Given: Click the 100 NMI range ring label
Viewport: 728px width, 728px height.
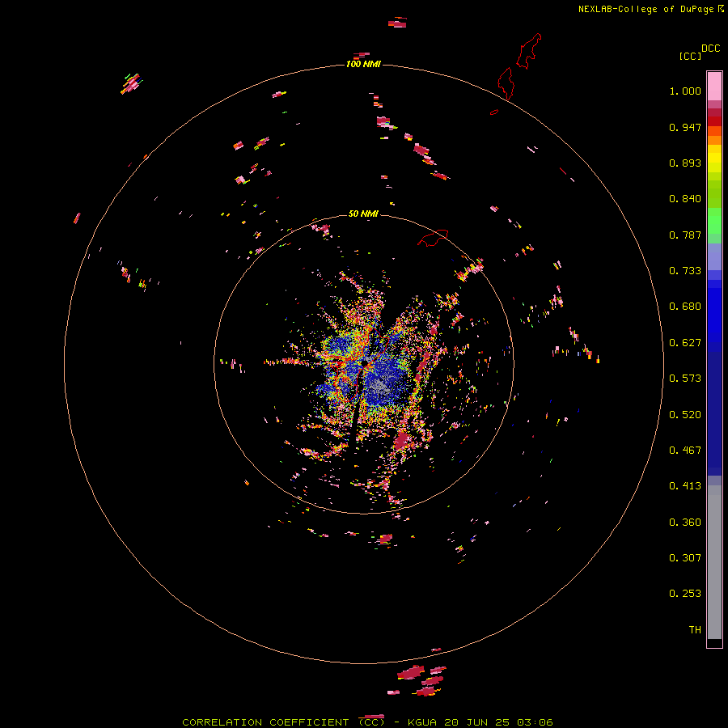Looking at the screenshot, I should pyautogui.click(x=363, y=64).
